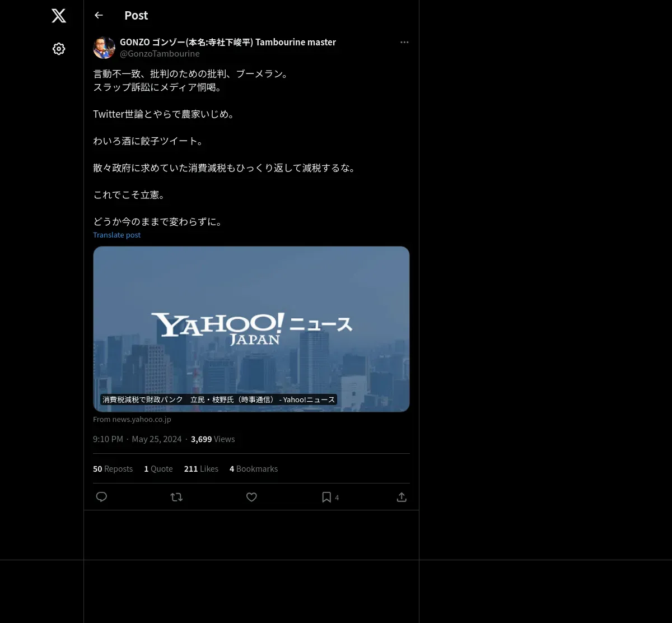
Task: Open the settings gear icon
Action: pos(59,49)
